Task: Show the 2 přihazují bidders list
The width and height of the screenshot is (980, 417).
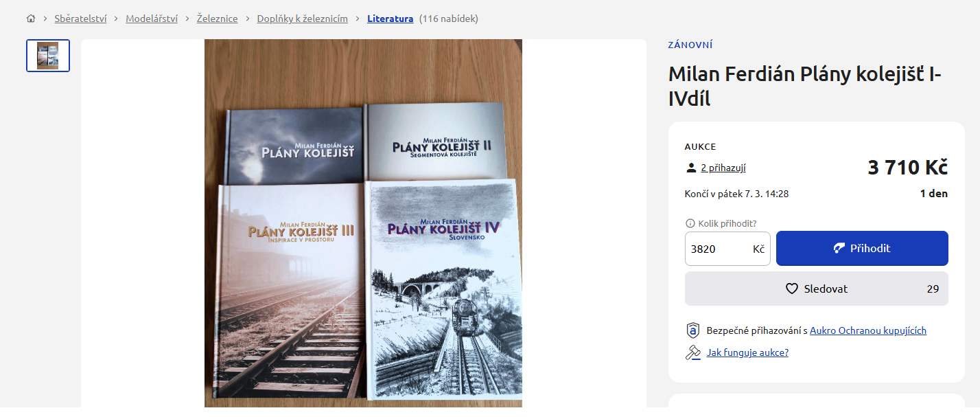Action: (x=723, y=168)
